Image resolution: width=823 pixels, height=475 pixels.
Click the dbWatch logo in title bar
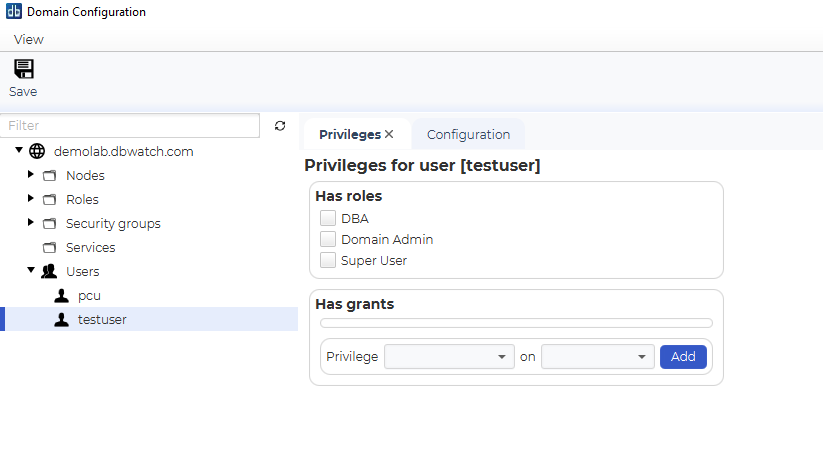click(14, 11)
